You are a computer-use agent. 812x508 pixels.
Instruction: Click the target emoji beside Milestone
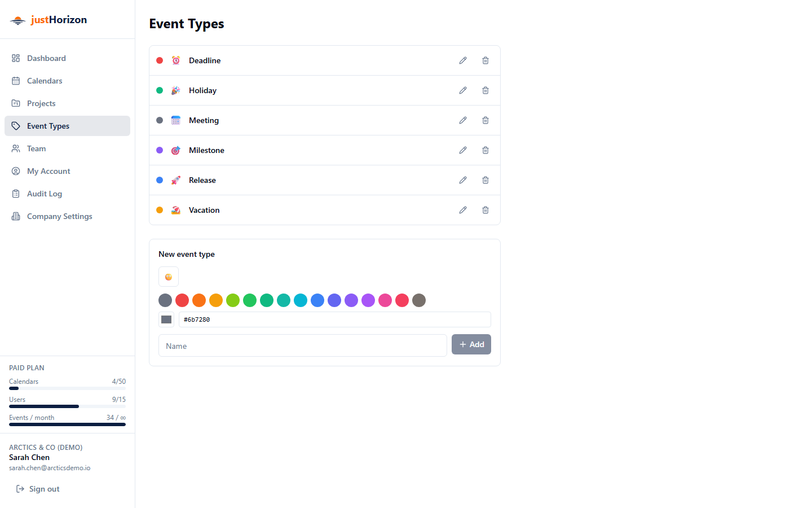tap(176, 150)
